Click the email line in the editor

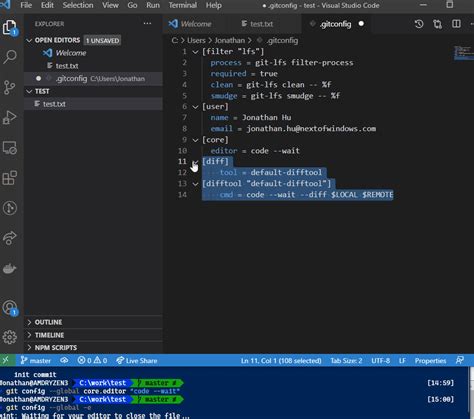pyautogui.click(x=293, y=129)
